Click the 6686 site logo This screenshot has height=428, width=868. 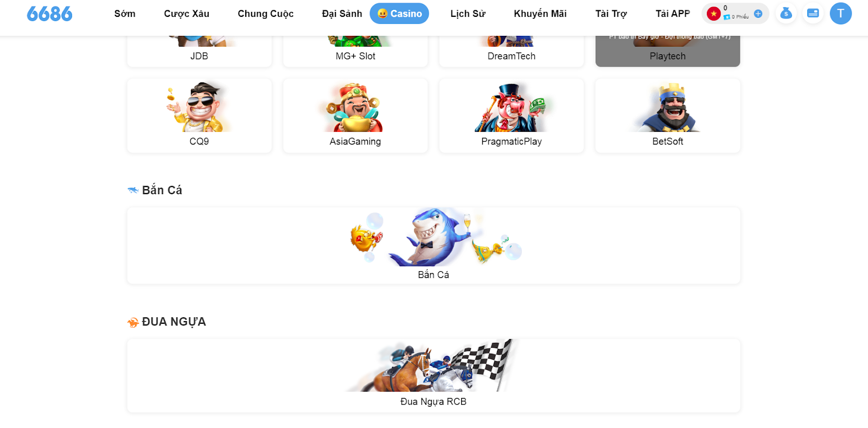tap(49, 14)
